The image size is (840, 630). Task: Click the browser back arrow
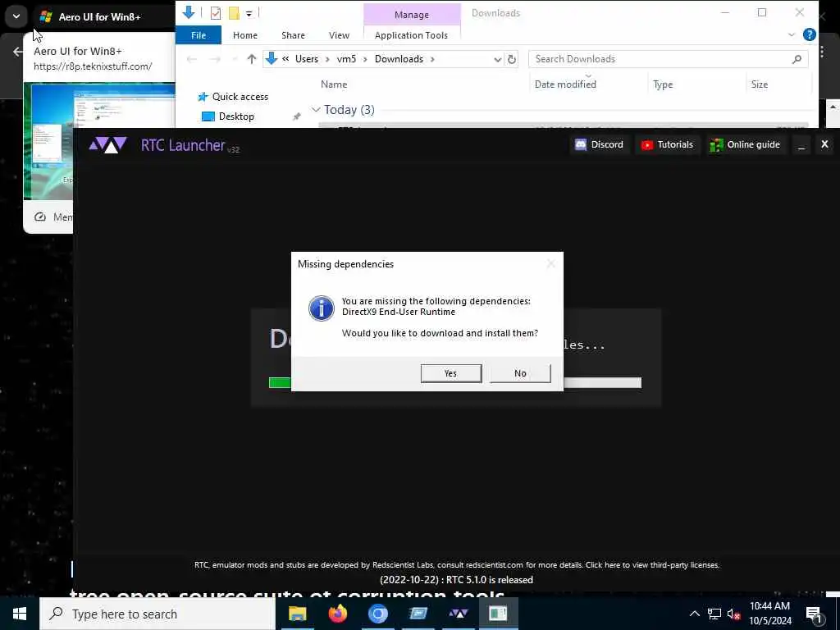pyautogui.click(x=18, y=52)
